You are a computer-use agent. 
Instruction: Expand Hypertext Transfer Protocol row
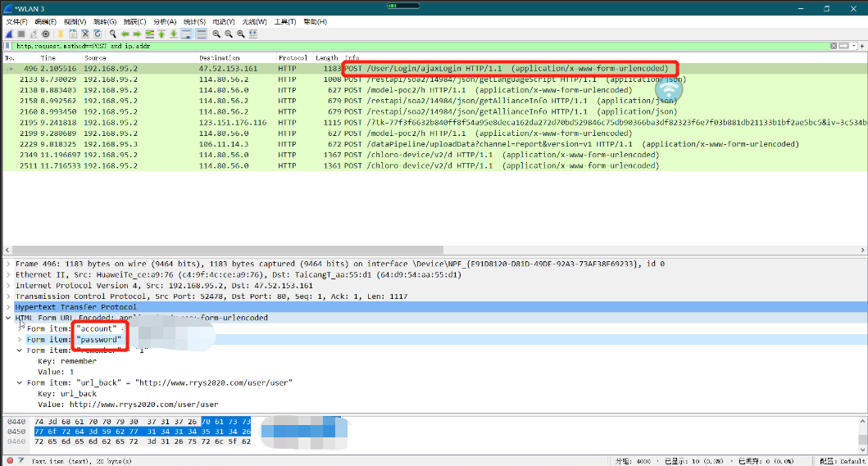tap(8, 307)
